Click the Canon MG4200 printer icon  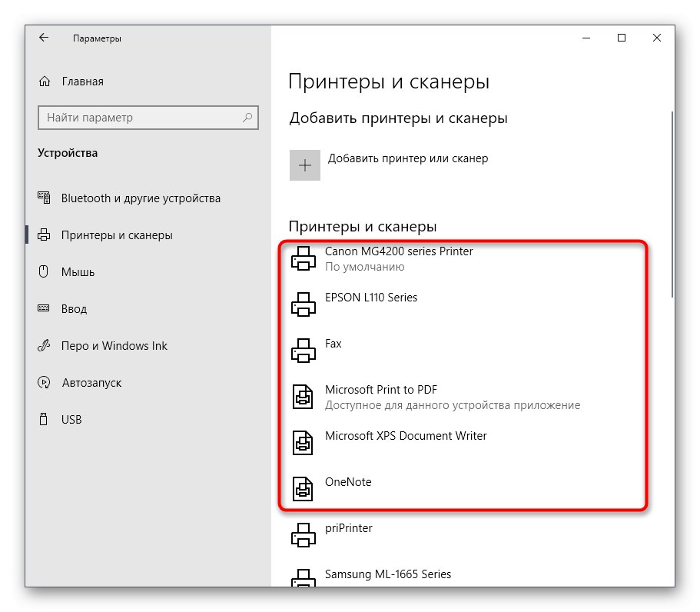pos(304,258)
